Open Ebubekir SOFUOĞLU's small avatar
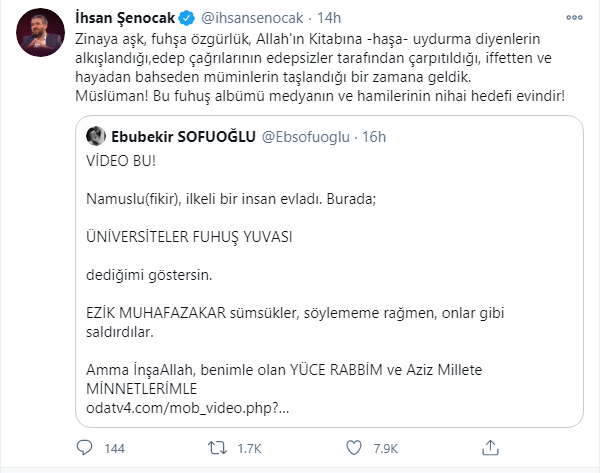This screenshot has height=473, width=608. coord(96,136)
